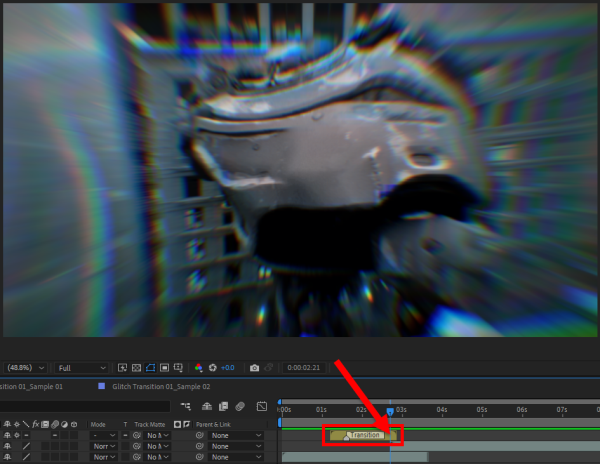Open the channel and color management icon

[198, 368]
